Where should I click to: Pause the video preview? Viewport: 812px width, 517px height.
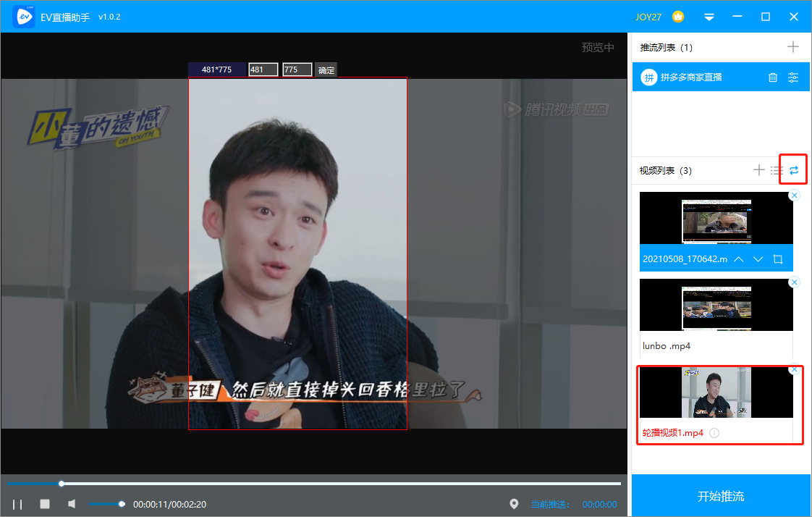click(x=17, y=505)
